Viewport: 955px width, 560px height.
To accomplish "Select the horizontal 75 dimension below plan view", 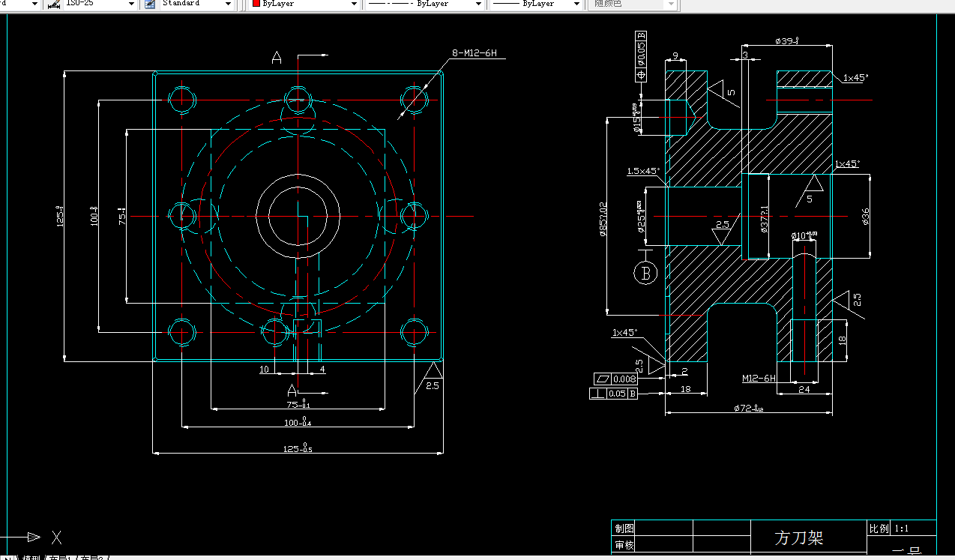I will (x=298, y=404).
